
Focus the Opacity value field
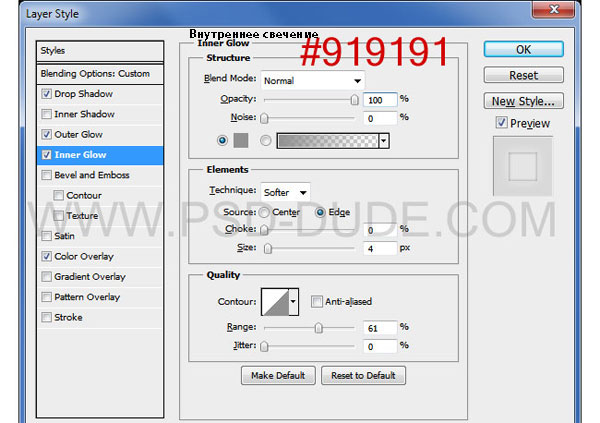tap(380, 100)
